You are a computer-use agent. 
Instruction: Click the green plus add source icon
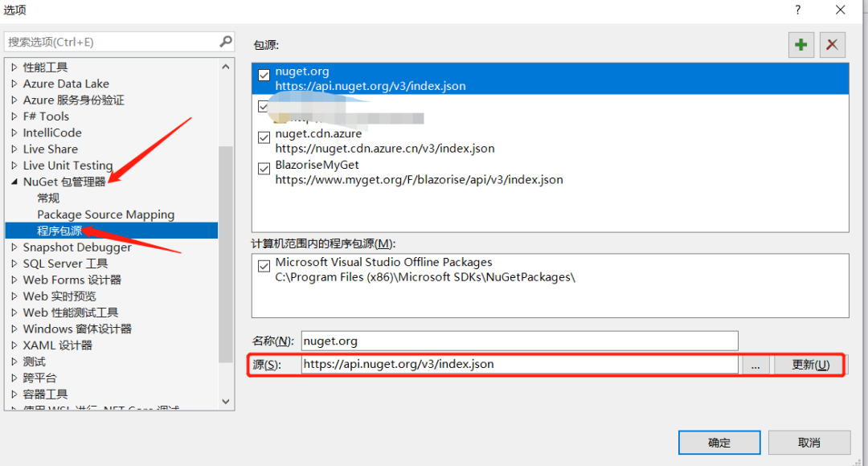[x=801, y=45]
